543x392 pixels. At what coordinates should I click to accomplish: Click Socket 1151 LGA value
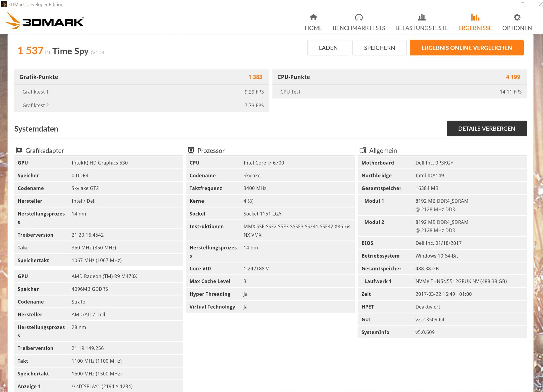(262, 214)
